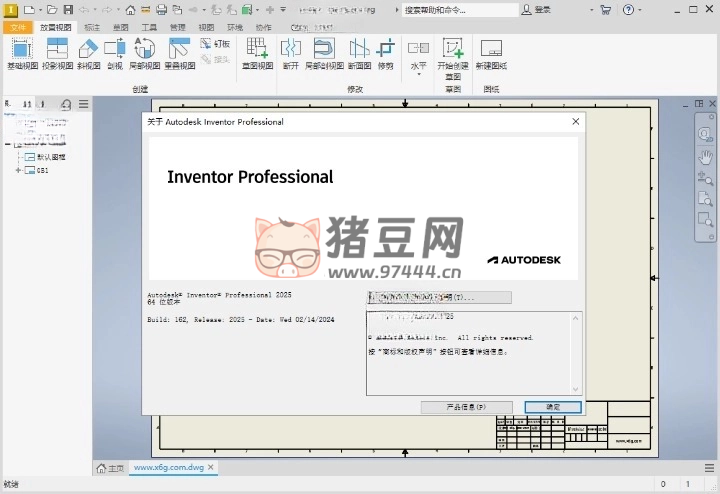Select the Pan hand tool in navigation bar

[x=705, y=157]
